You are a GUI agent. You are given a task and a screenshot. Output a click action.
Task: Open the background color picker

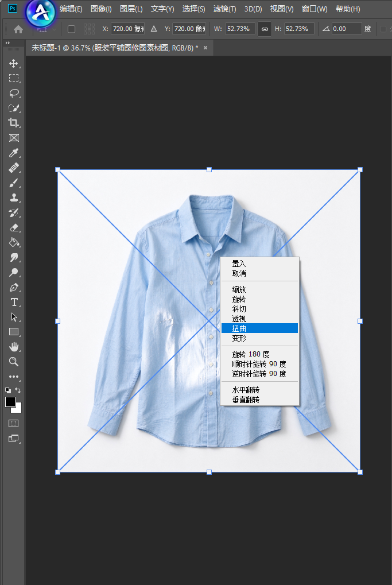click(18, 409)
